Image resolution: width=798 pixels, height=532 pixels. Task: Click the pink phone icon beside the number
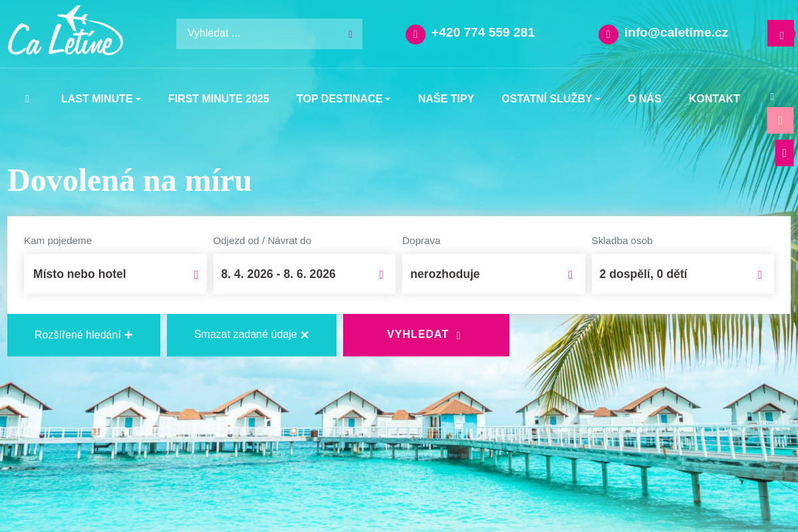pos(416,35)
